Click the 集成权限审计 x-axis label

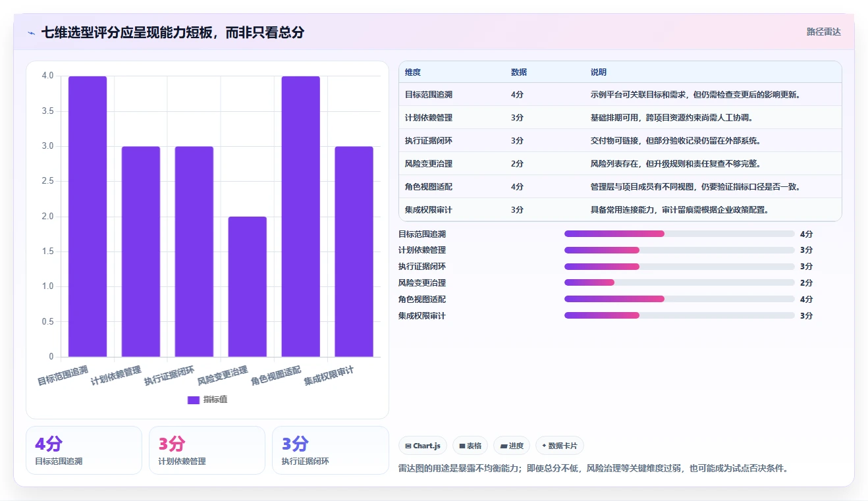click(x=329, y=376)
